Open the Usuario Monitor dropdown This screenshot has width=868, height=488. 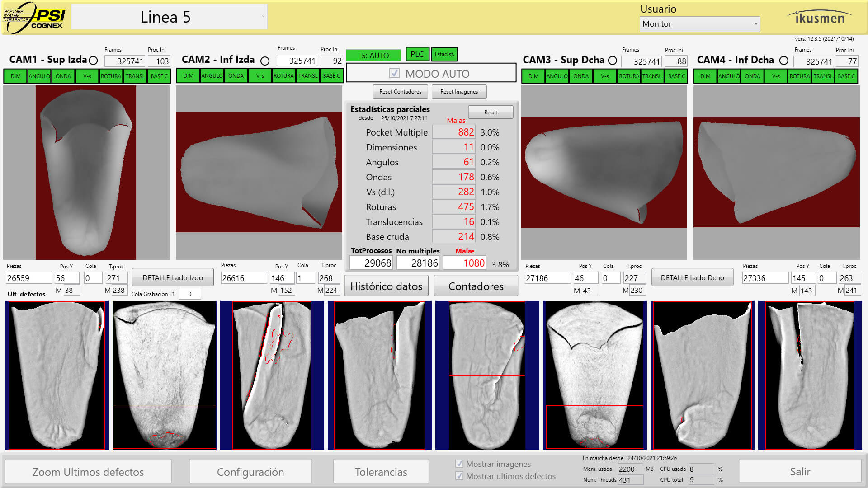coord(699,24)
